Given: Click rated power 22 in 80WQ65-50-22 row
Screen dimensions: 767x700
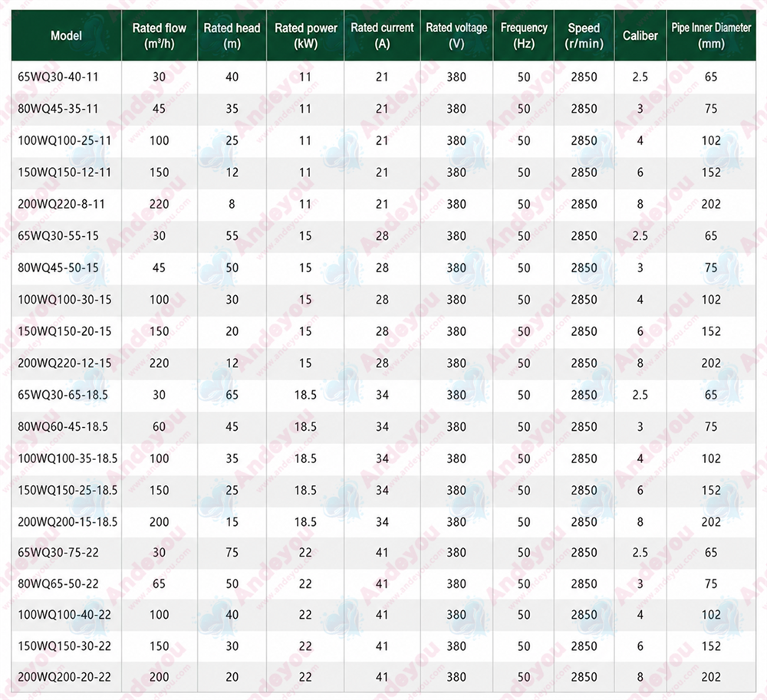Looking at the screenshot, I should tap(305, 583).
